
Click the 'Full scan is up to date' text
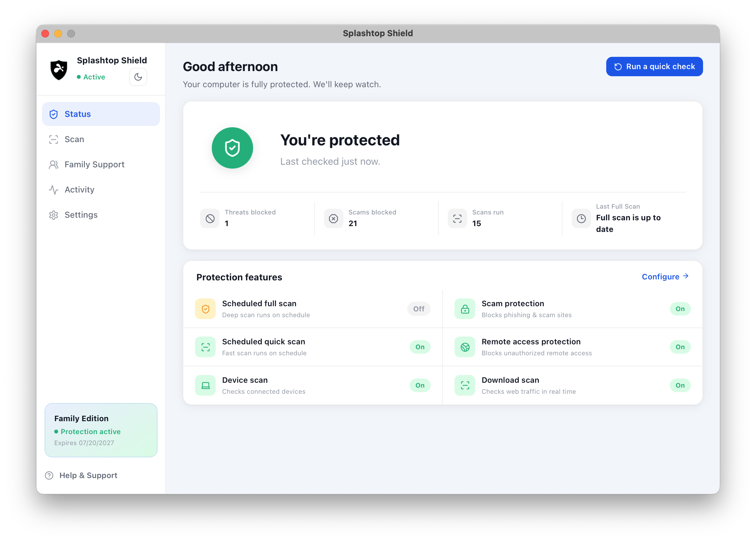628,224
